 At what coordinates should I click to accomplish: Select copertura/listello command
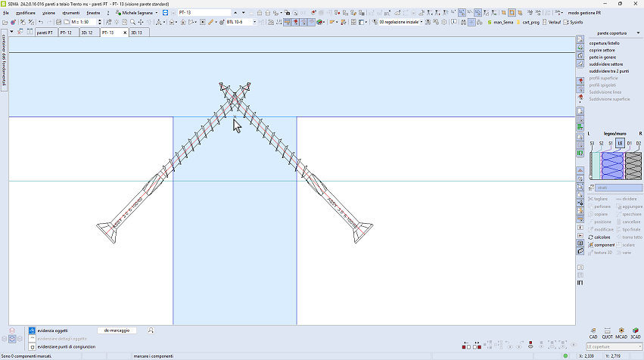tap(606, 44)
